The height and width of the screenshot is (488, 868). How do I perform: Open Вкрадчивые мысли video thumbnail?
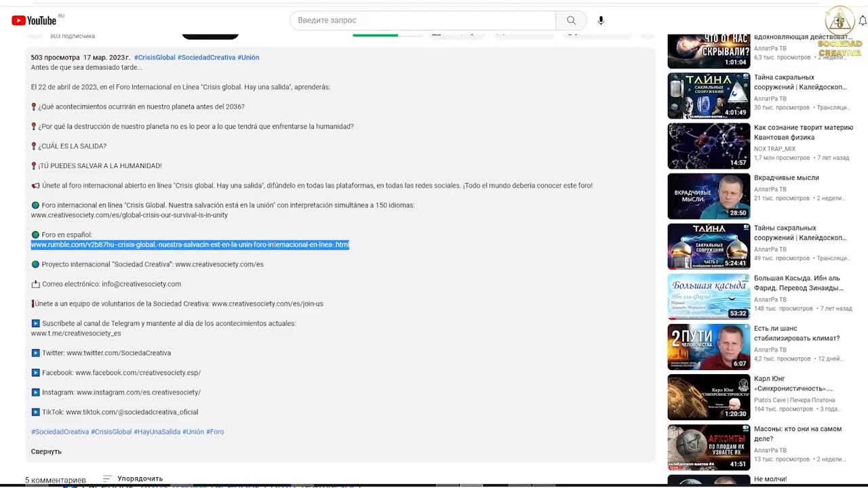[x=709, y=196]
